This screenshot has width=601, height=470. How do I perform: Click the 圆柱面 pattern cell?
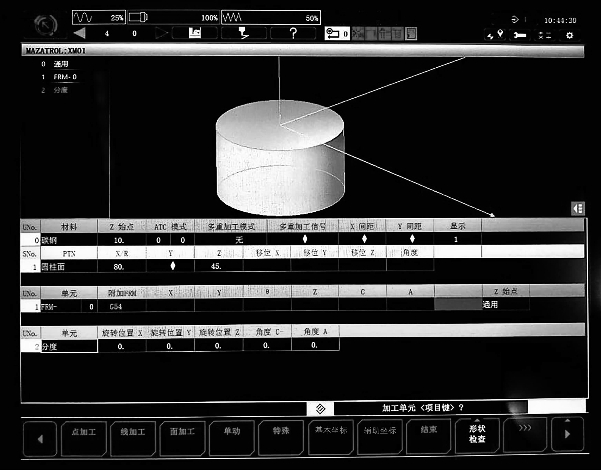69,267
